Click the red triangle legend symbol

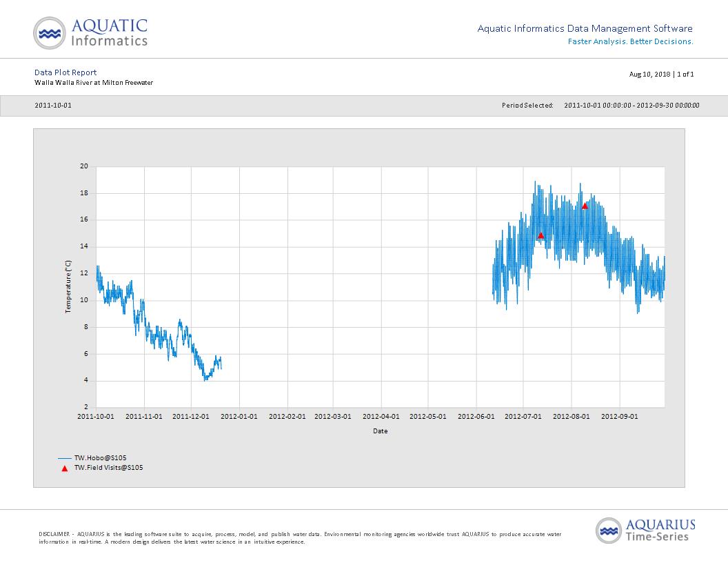point(65,468)
